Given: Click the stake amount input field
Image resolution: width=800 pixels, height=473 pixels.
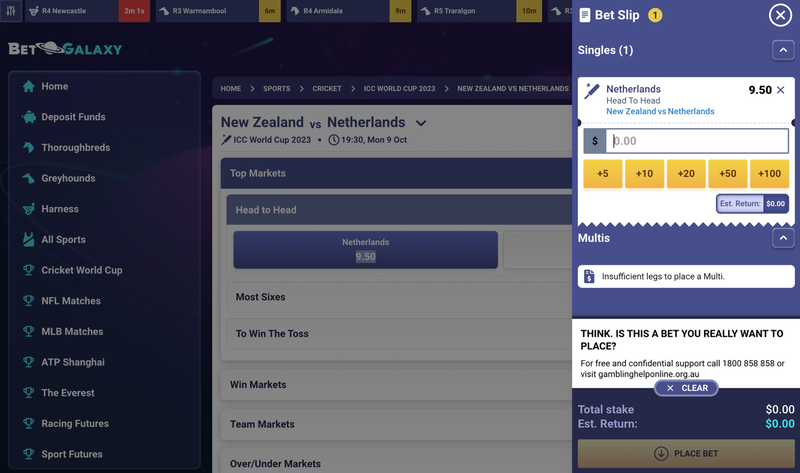Looking at the screenshot, I should pos(698,141).
